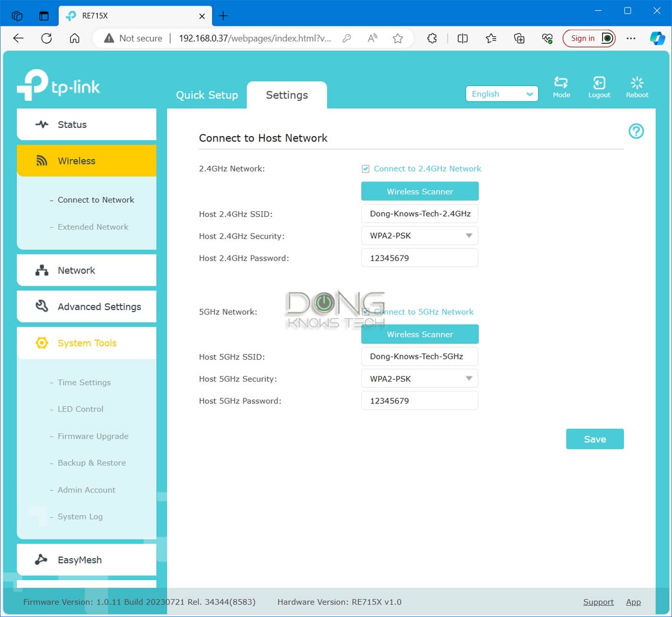Open LED Control submenu item
This screenshot has height=617, width=672.
click(81, 409)
